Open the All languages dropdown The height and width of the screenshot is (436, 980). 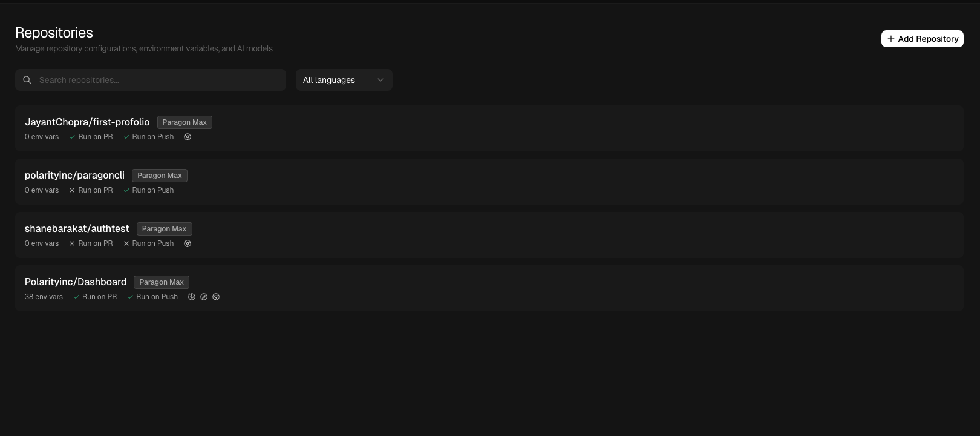tap(344, 80)
